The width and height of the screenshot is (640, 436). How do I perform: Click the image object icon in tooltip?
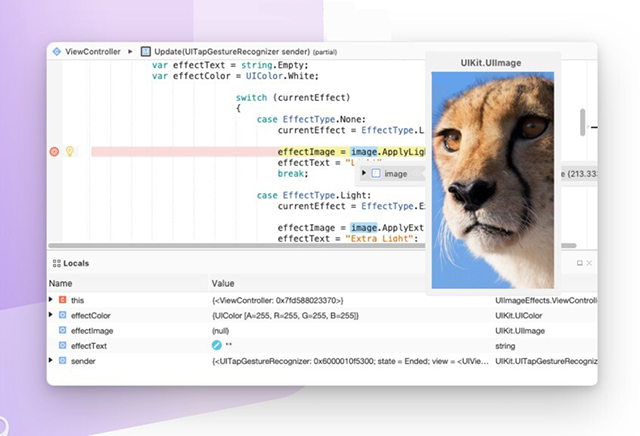tap(376, 174)
